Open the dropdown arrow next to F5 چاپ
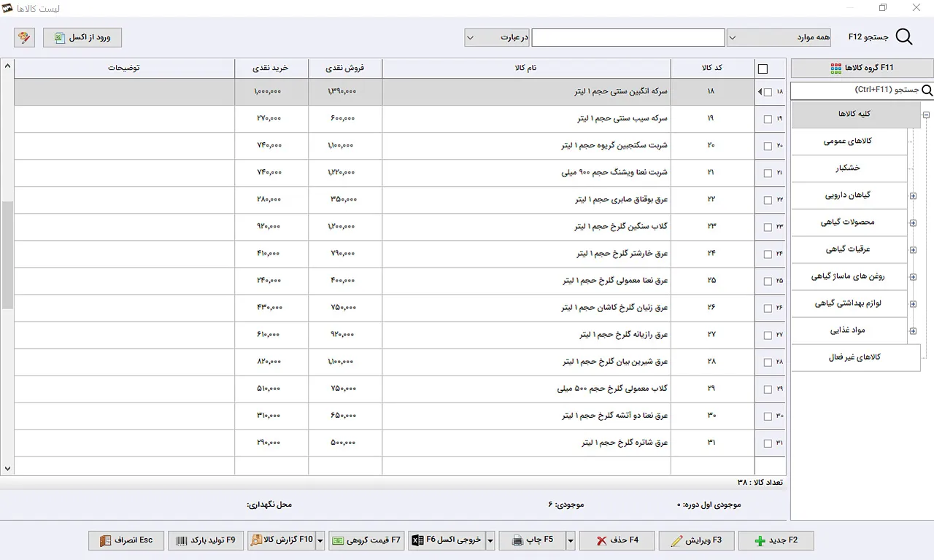This screenshot has width=934, height=560. pyautogui.click(x=571, y=540)
